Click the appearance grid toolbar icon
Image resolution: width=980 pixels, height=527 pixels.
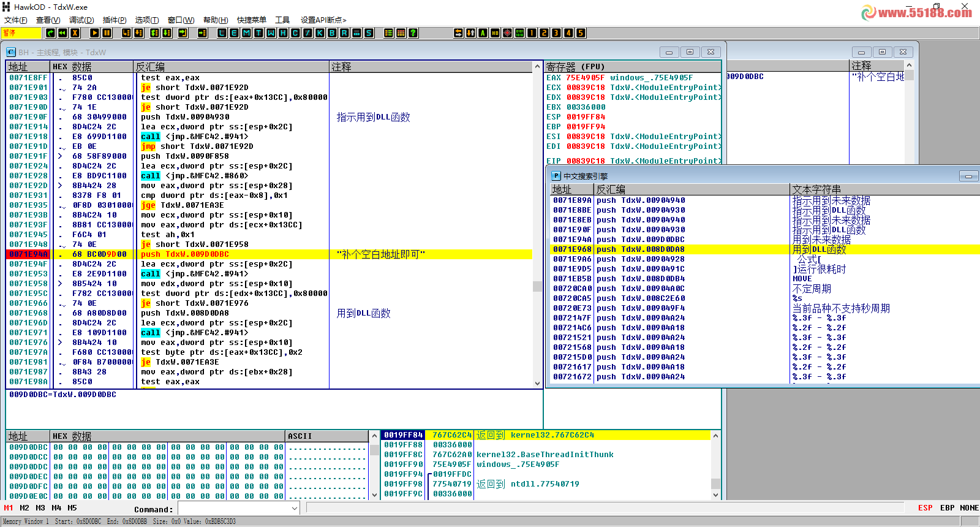point(401,33)
